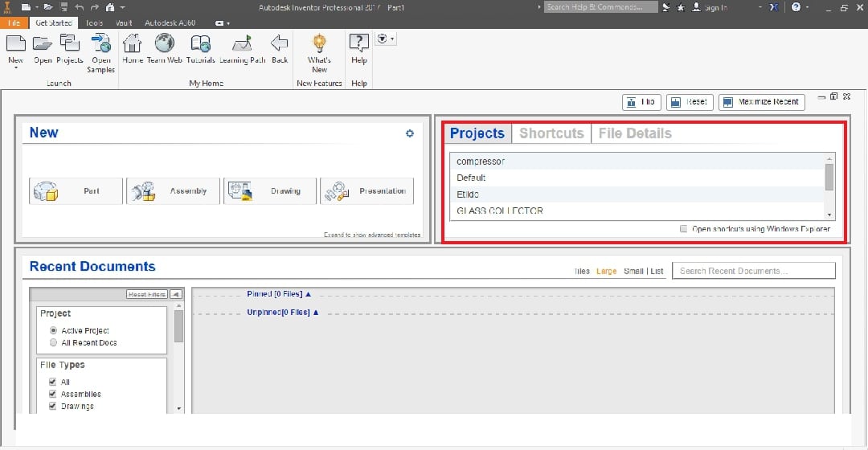Screen dimensions: 868x450
Task: Click the Back arrow icon
Action: click(279, 44)
